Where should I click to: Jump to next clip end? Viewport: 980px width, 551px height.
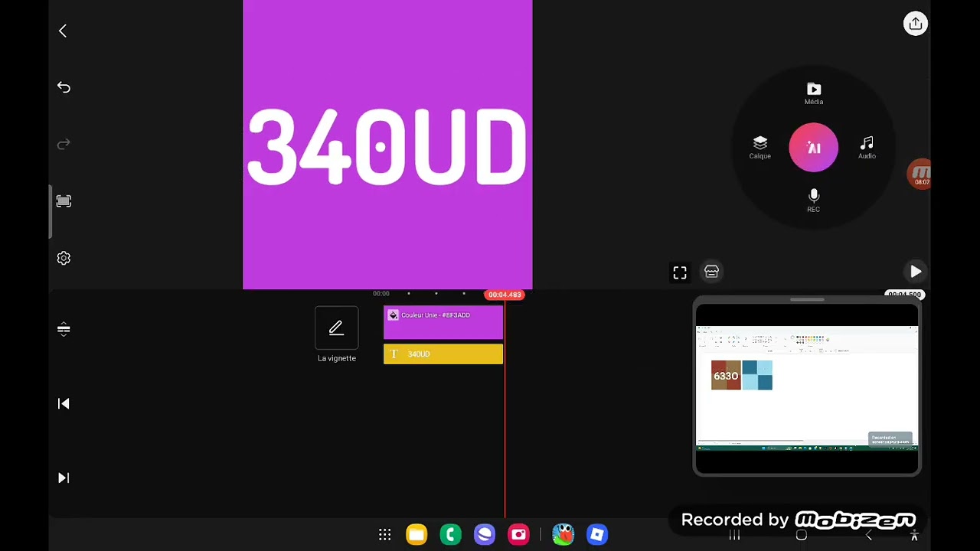(x=64, y=478)
